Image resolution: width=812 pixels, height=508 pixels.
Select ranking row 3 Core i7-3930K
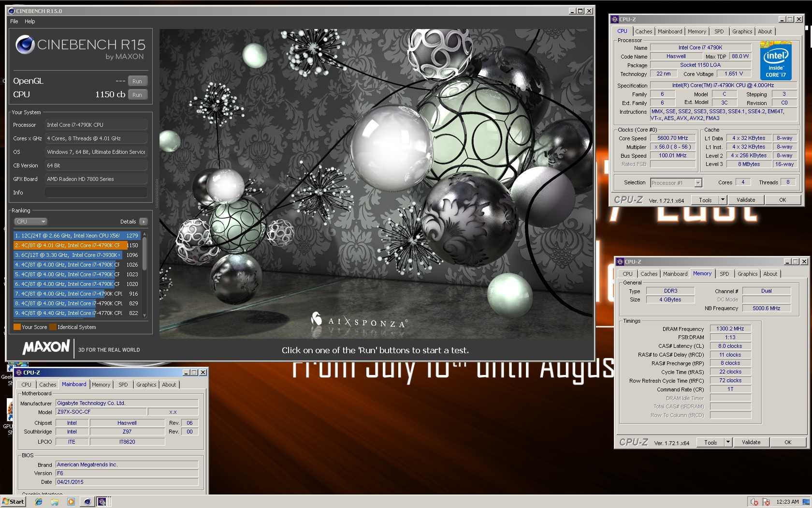(x=76, y=255)
